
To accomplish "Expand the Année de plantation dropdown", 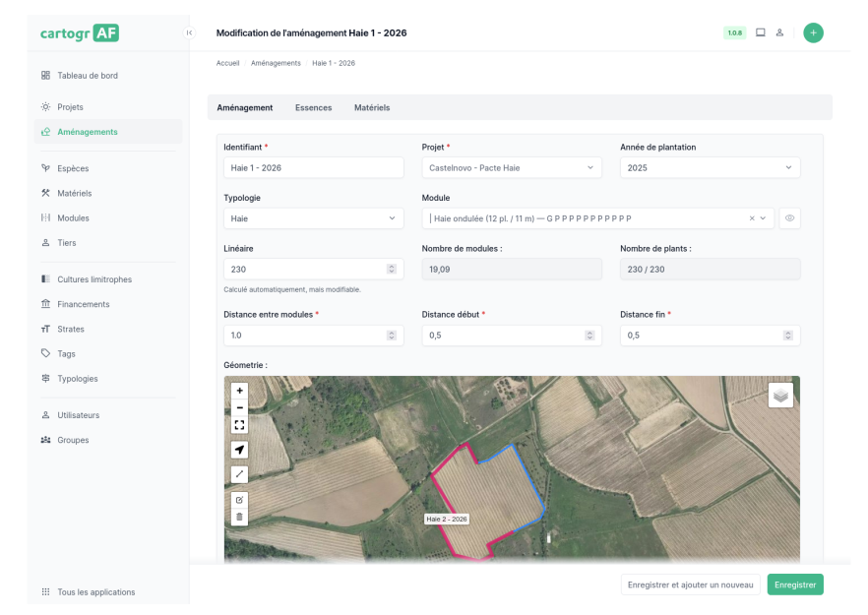I will pyautogui.click(x=710, y=168).
